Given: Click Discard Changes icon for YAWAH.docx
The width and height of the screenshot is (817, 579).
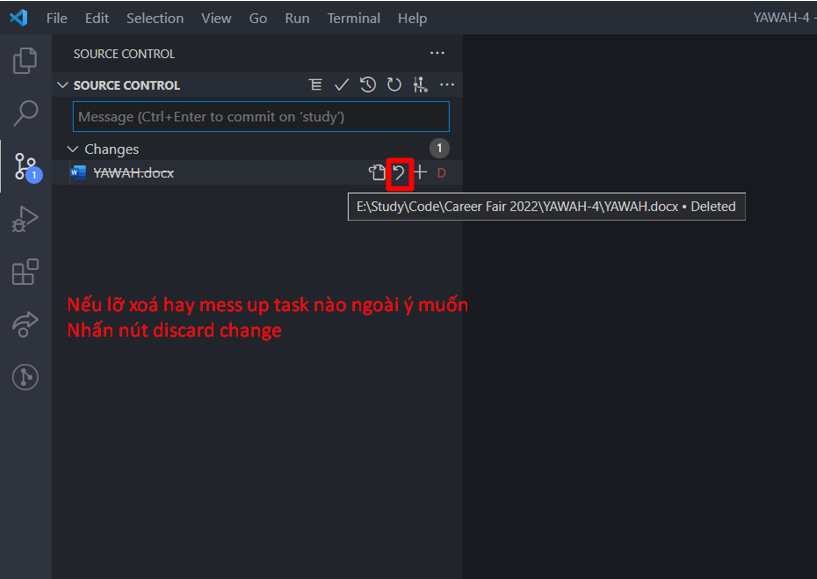Looking at the screenshot, I should tap(399, 173).
